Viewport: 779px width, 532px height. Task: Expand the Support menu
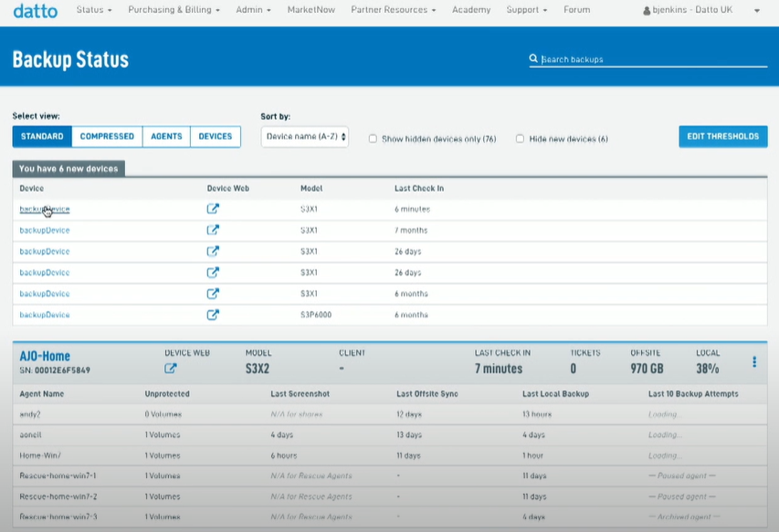click(527, 9)
